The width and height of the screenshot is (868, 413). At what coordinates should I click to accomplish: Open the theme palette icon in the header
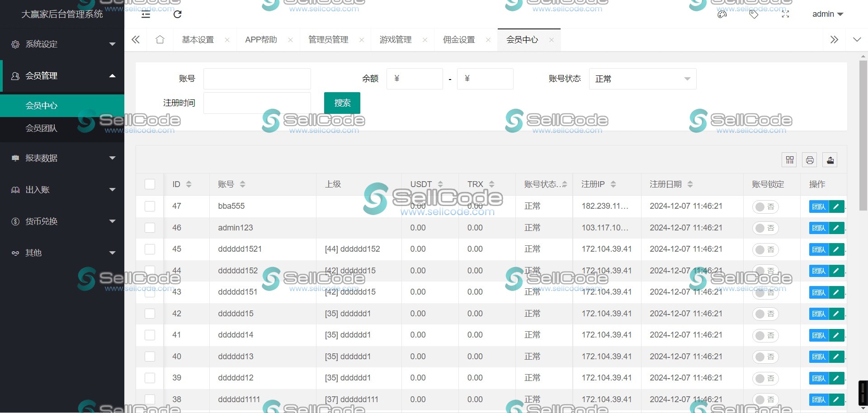pos(722,14)
